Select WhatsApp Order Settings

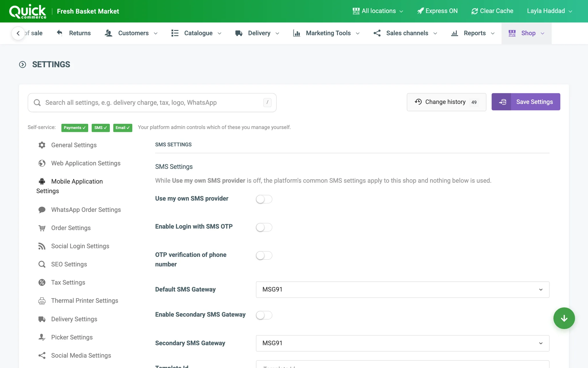pos(80,210)
